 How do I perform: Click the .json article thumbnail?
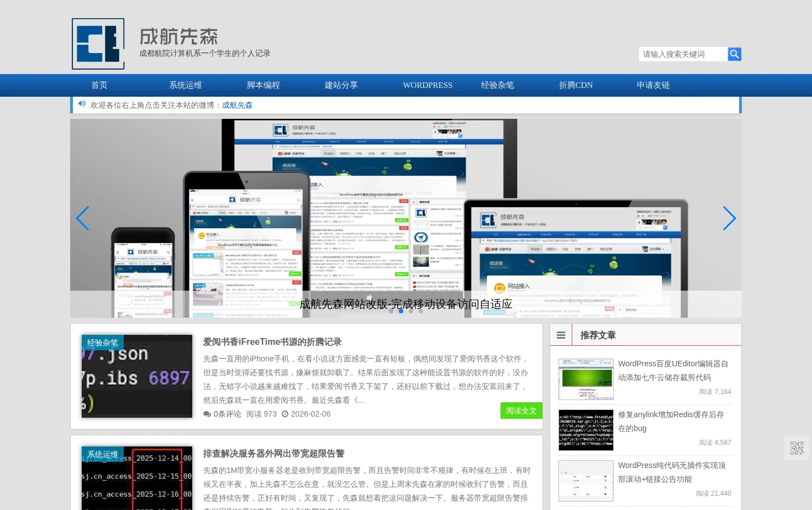[137, 376]
